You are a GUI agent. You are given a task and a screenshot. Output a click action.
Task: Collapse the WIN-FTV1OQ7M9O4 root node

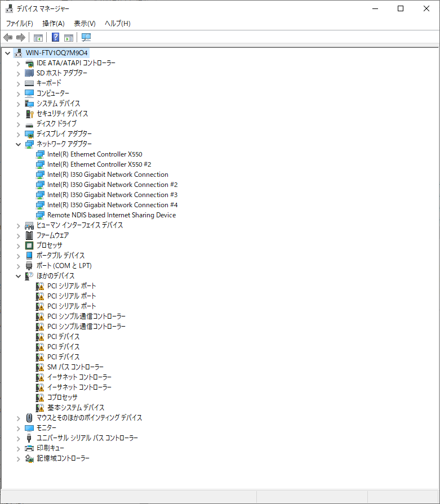click(x=8, y=53)
